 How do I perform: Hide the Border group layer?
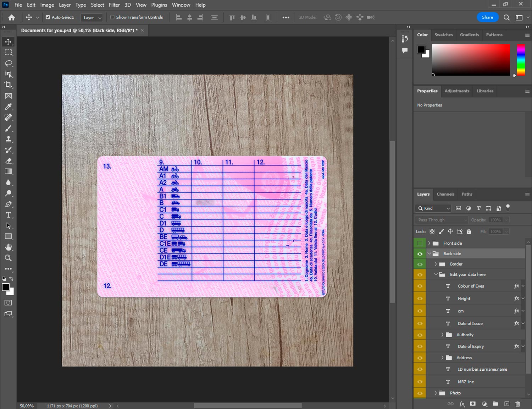pyautogui.click(x=420, y=264)
